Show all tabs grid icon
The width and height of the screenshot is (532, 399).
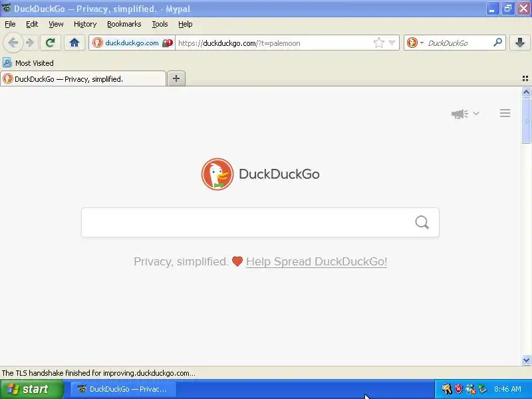coord(525,78)
